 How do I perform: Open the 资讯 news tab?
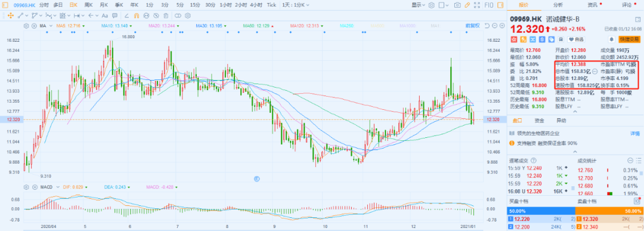click(592, 5)
